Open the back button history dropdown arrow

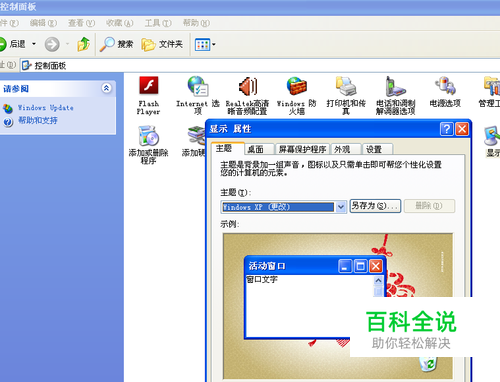point(34,44)
